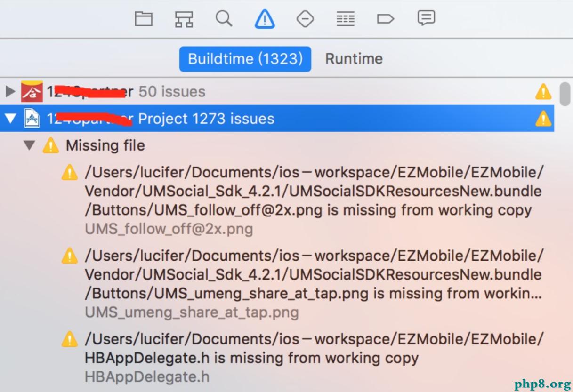573x392 pixels.
Task: Click the warning badge on the 50 issues row
Action: coord(543,91)
